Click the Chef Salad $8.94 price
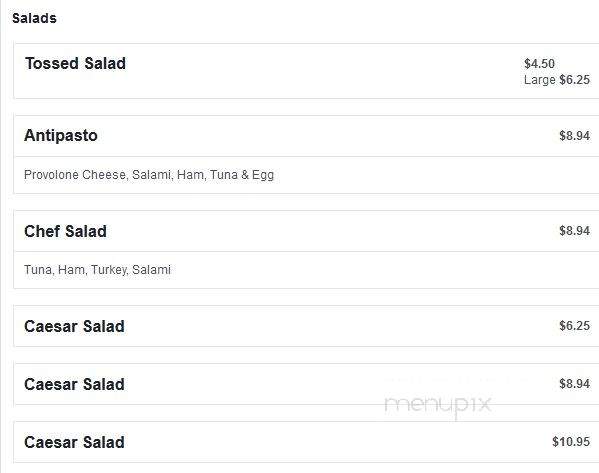 click(x=574, y=231)
